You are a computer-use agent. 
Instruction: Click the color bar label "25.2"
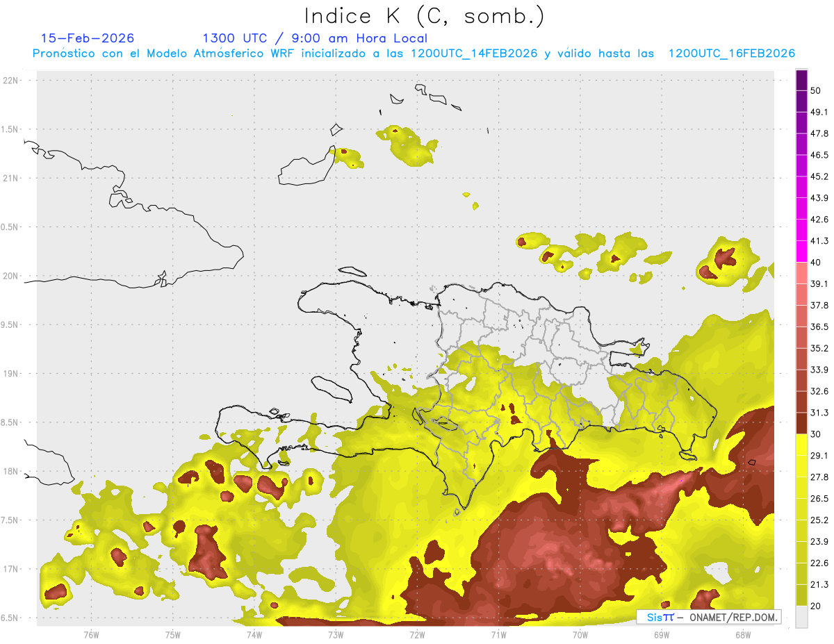pyautogui.click(x=819, y=520)
